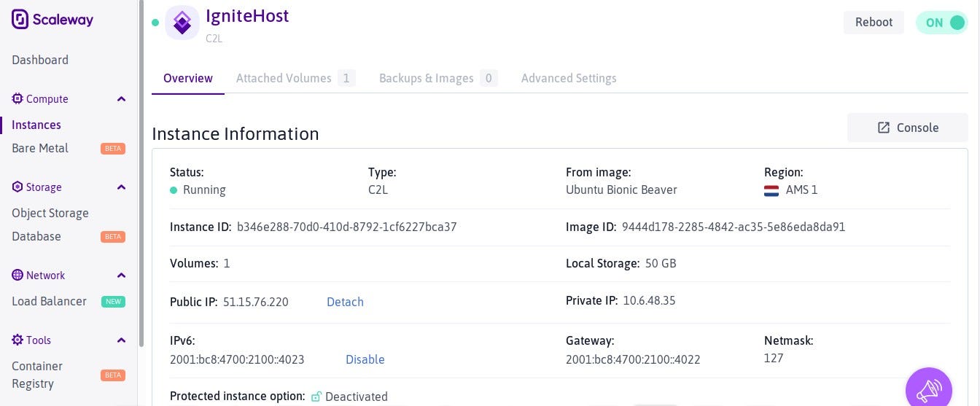The height and width of the screenshot is (406, 980).
Task: Collapse the Network section chevron
Action: pos(121,276)
